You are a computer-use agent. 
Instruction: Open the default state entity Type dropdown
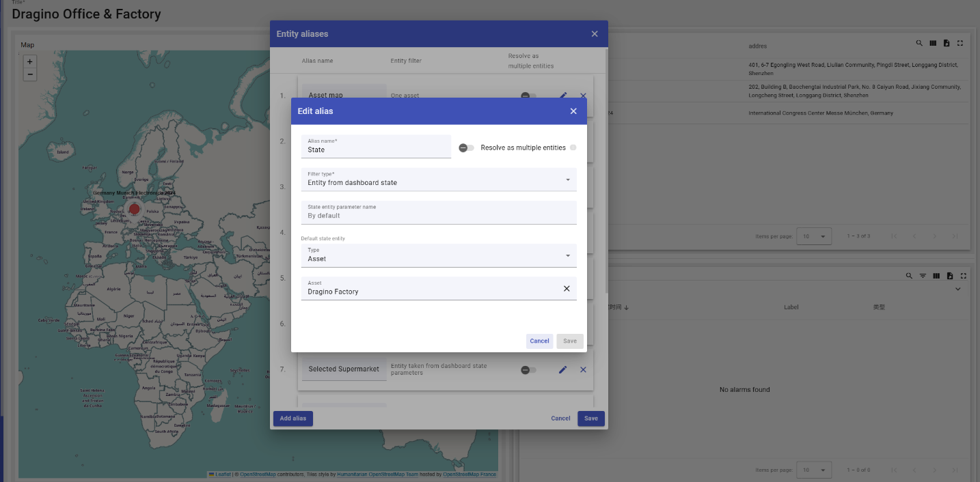(x=439, y=255)
